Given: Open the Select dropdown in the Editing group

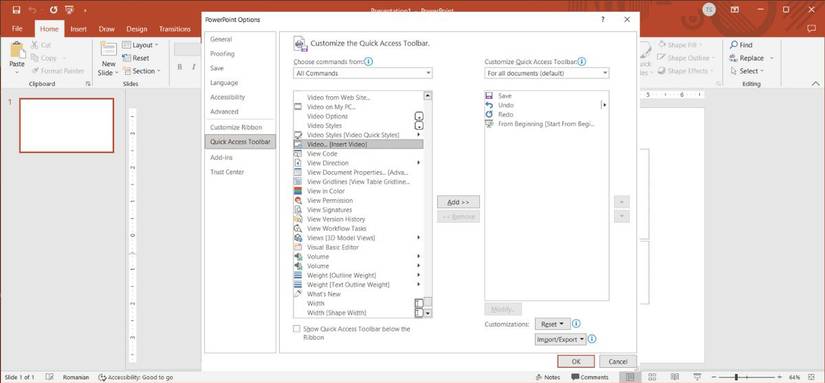Looking at the screenshot, I should point(747,71).
